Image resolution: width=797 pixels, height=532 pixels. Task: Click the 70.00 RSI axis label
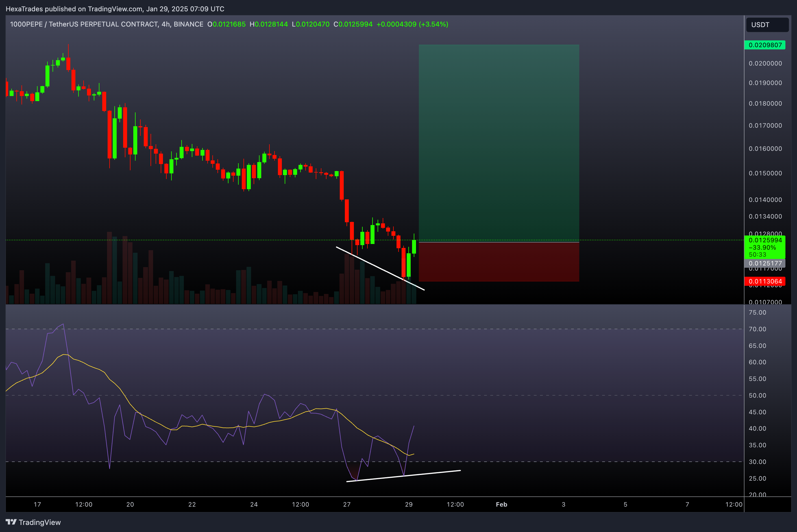click(757, 329)
